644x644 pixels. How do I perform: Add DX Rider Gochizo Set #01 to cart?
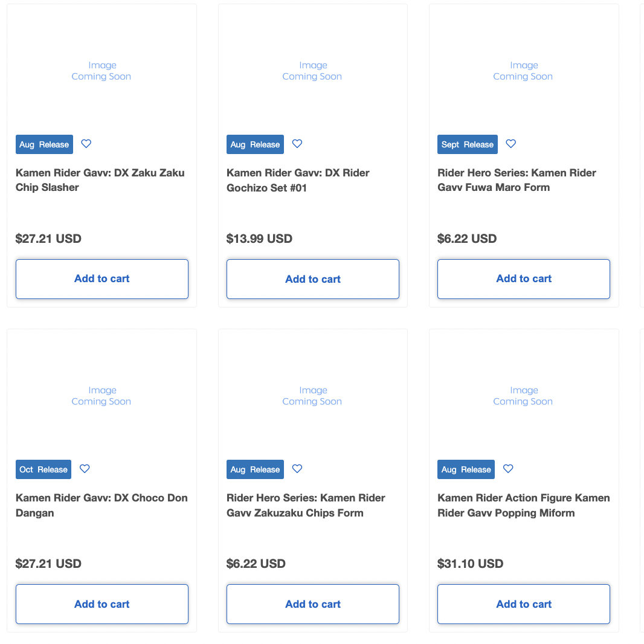pyautogui.click(x=313, y=279)
